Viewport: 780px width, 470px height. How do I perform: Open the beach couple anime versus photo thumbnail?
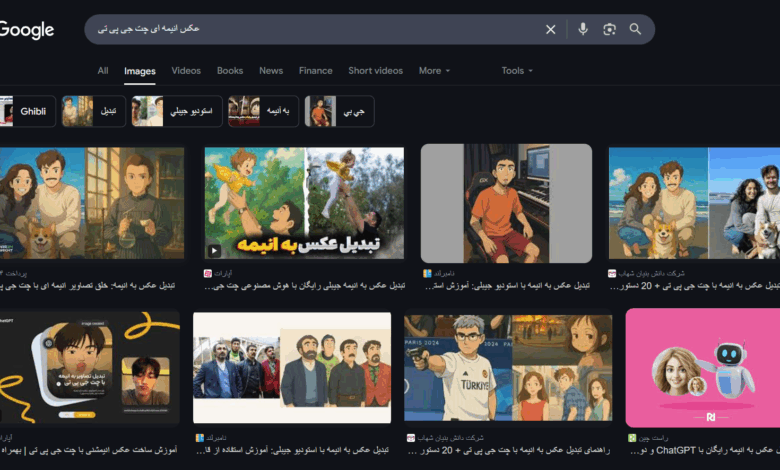tap(694, 203)
